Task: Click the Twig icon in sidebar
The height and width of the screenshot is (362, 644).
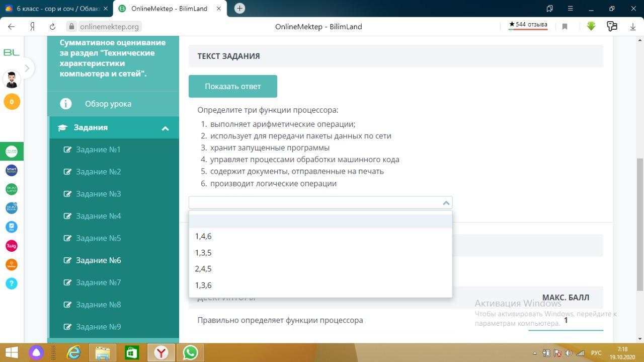Action: tap(12, 246)
